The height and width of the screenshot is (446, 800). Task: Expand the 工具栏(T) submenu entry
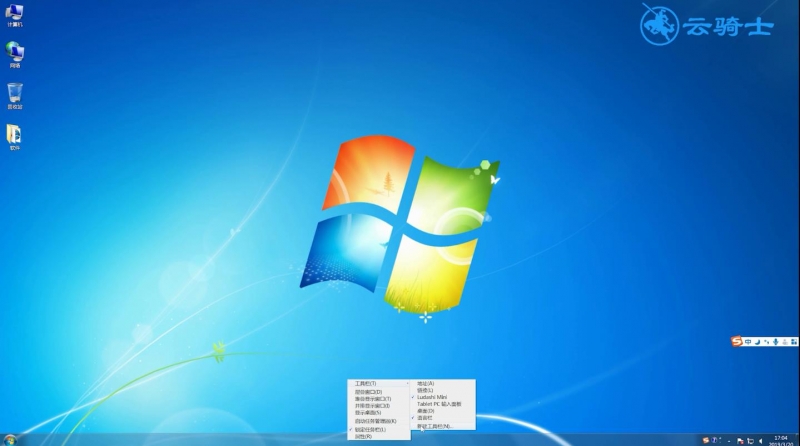point(379,383)
